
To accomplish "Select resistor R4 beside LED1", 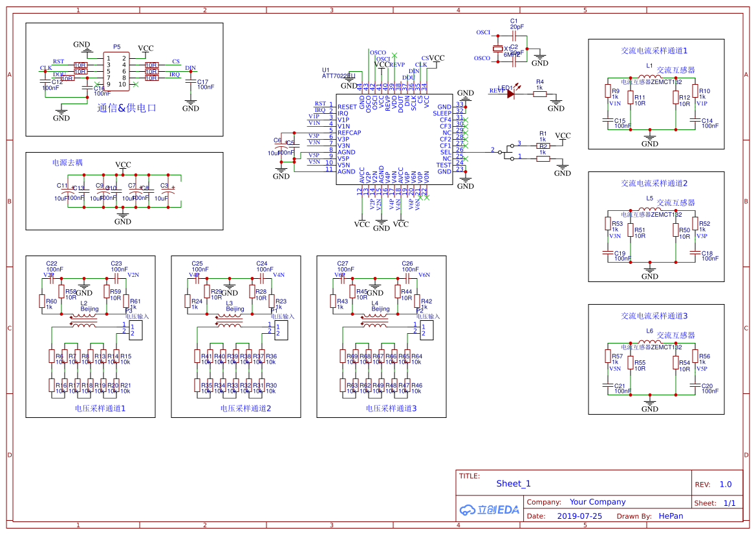I will 540,94.
